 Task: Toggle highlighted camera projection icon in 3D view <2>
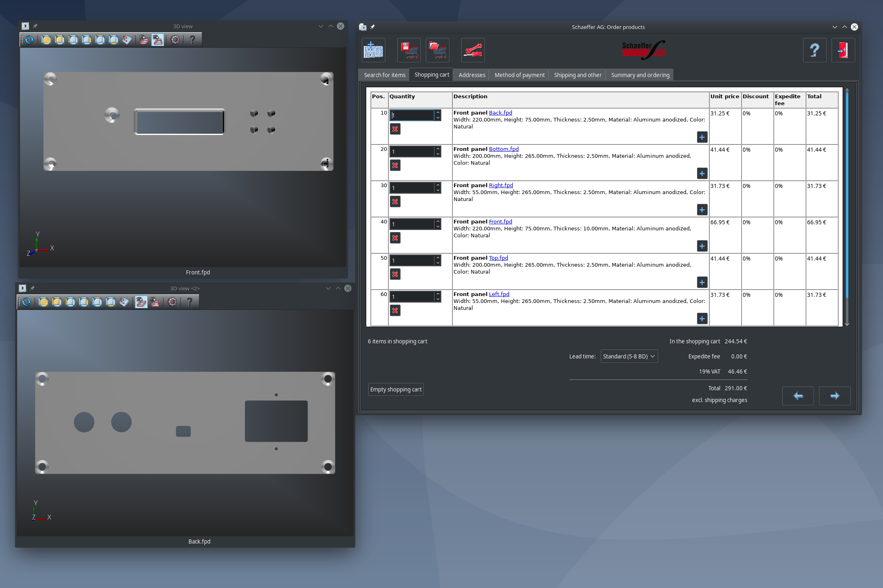[141, 302]
